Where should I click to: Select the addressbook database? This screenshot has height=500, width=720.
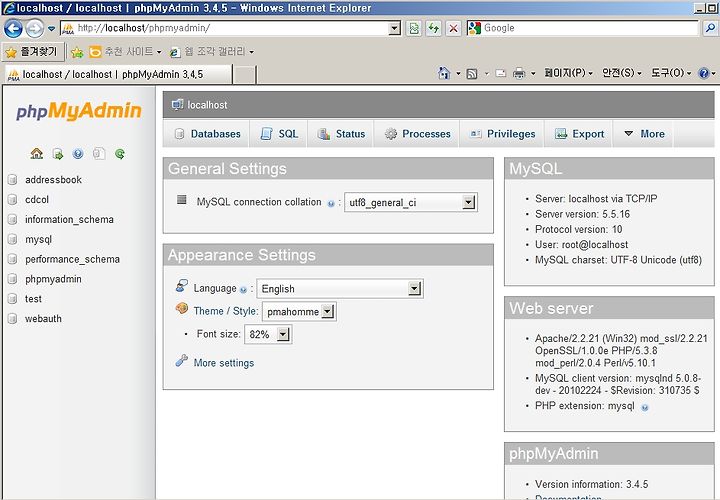point(53,180)
